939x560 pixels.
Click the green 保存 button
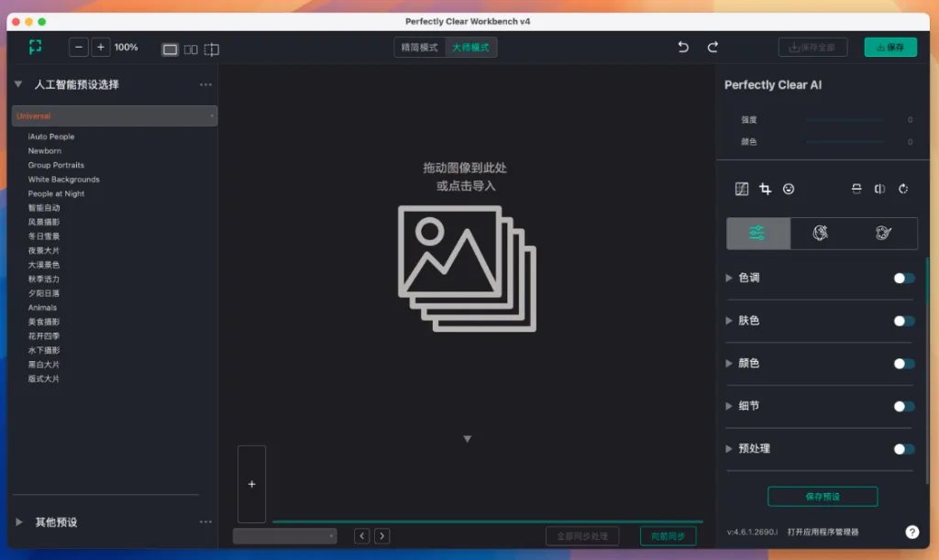pos(889,48)
